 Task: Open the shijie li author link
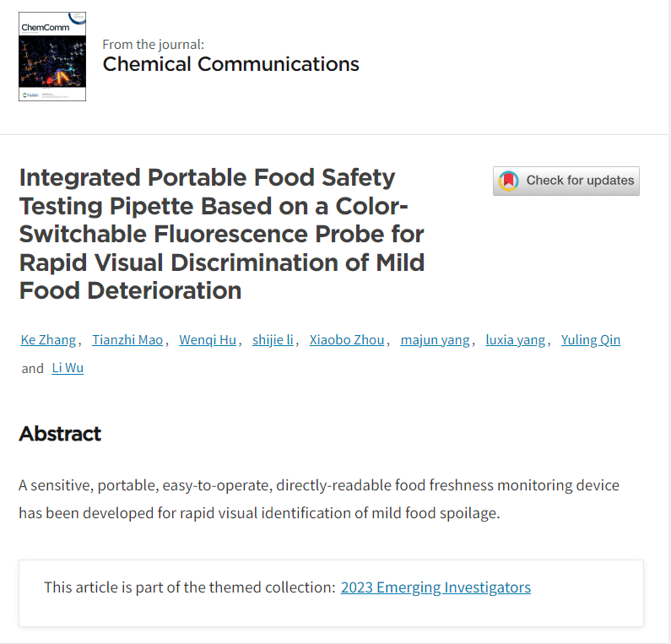point(273,340)
